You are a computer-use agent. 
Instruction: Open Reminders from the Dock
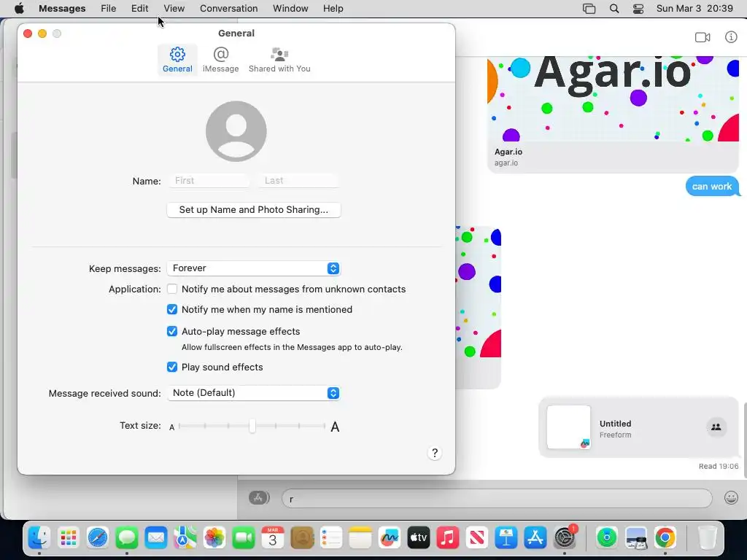[x=331, y=538]
